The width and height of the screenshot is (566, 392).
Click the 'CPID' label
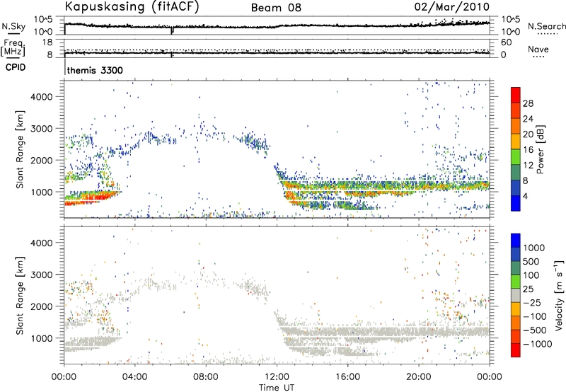16,67
